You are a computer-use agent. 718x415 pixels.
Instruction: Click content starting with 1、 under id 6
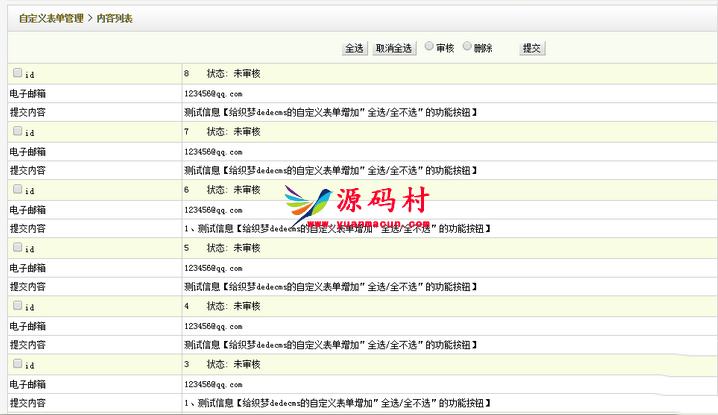(337, 229)
